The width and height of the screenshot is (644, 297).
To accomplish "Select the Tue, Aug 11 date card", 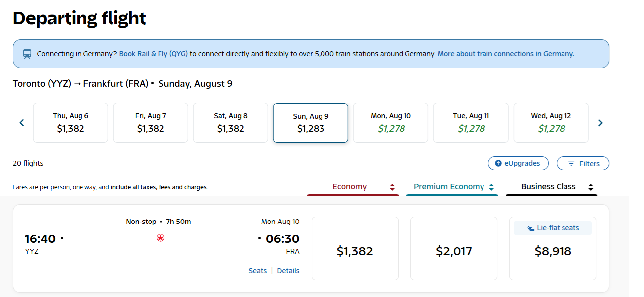I will [x=471, y=123].
